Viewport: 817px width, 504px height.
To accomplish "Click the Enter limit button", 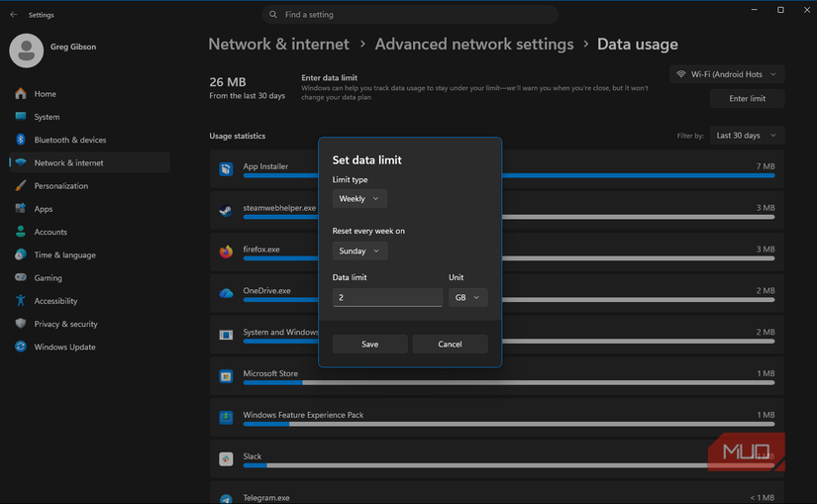I will click(x=747, y=98).
